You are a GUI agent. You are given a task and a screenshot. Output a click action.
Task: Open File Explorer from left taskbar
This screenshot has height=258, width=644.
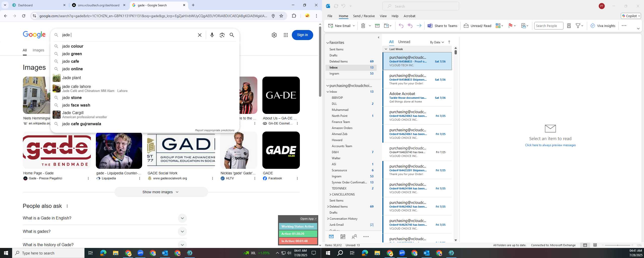[115, 253]
